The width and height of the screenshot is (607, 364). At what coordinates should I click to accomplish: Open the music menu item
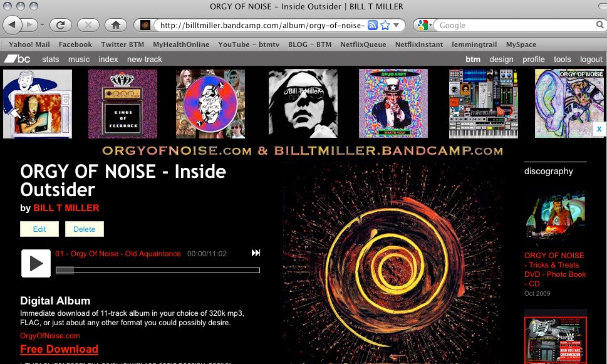pyautogui.click(x=79, y=60)
